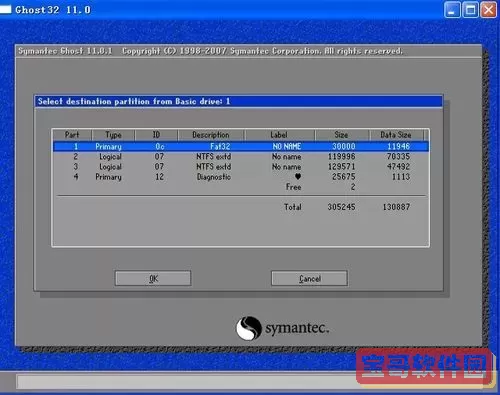500x395 pixels.
Task: Click the Type column header
Action: (113, 135)
